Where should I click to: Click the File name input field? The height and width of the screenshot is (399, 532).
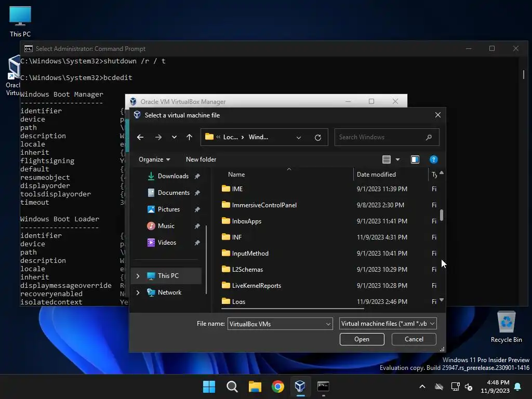pyautogui.click(x=276, y=324)
